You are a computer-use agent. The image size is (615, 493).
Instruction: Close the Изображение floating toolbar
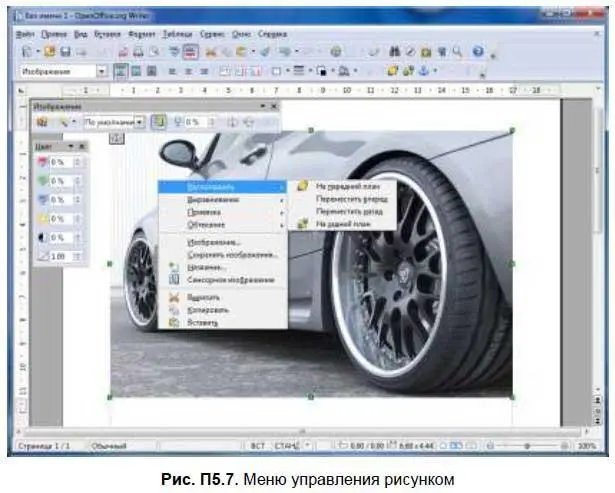(x=274, y=106)
